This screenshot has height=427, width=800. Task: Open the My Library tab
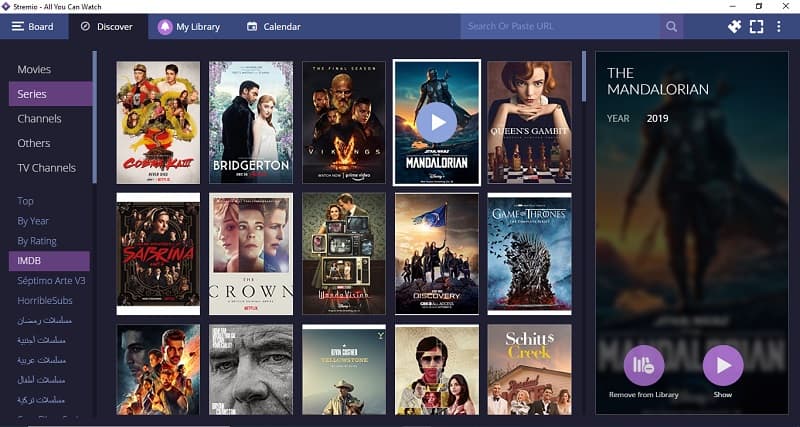(x=189, y=27)
